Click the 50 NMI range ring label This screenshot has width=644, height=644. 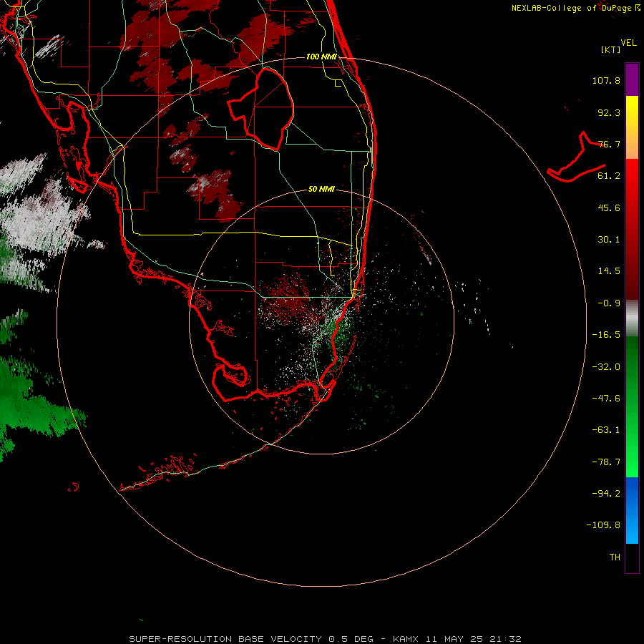(x=321, y=189)
